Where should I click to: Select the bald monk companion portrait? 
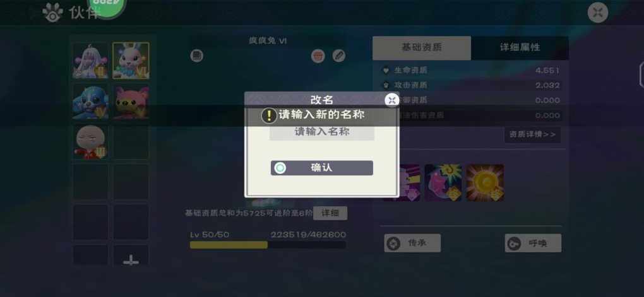(x=91, y=142)
